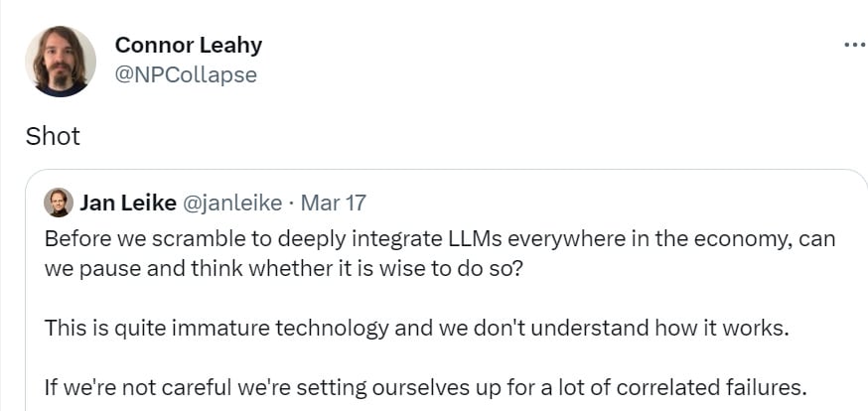Click the 'we pause and think' line
868x411 pixels.
click(283, 269)
